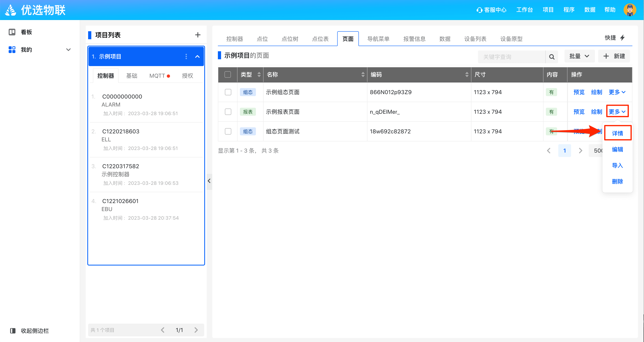Select page 1 in table pagination
The height and width of the screenshot is (342, 644).
565,151
